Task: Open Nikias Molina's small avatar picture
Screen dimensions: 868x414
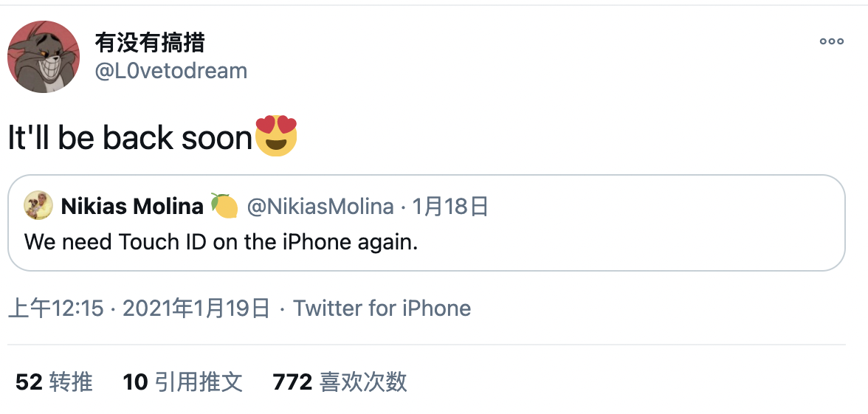Action: pyautogui.click(x=38, y=206)
